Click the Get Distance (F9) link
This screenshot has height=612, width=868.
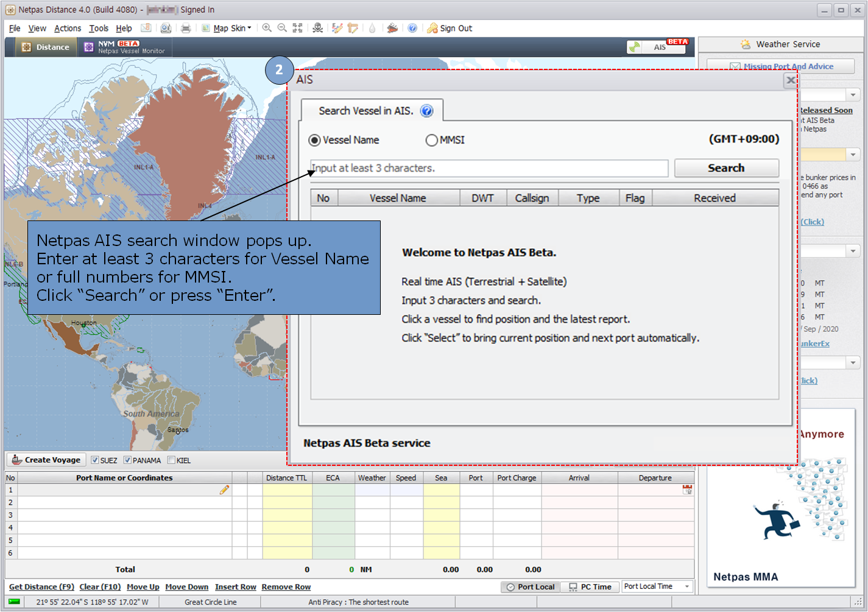(x=41, y=587)
